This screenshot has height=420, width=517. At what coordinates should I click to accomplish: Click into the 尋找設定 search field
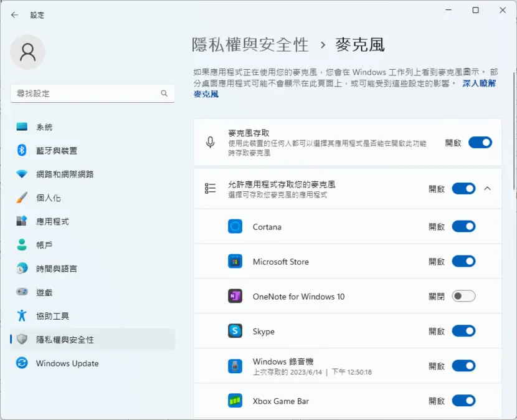[x=93, y=93]
